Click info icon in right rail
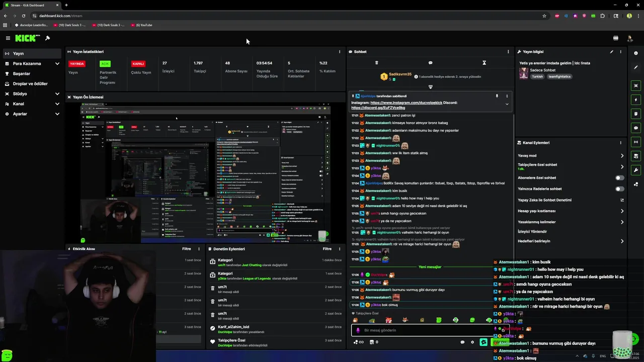The image size is (644, 362). point(636,53)
